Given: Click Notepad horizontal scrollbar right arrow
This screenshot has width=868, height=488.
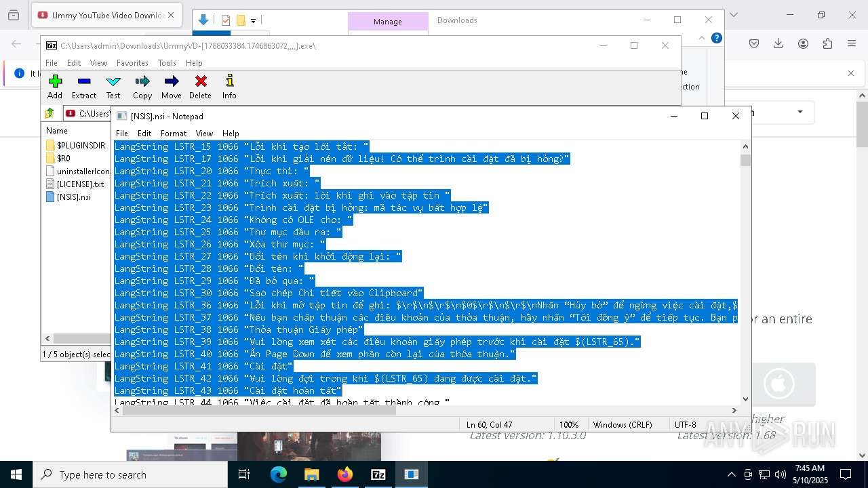Looking at the screenshot, I should (x=734, y=410).
